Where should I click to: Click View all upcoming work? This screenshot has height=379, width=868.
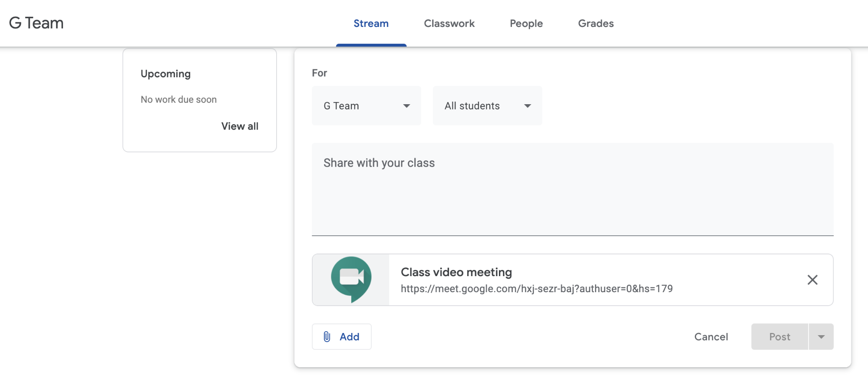[240, 126]
